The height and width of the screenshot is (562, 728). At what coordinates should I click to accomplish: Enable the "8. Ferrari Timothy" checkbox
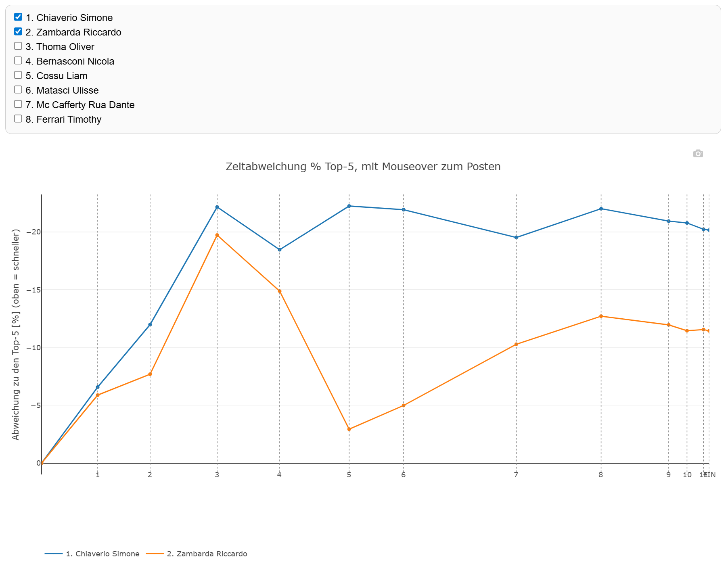(x=18, y=118)
